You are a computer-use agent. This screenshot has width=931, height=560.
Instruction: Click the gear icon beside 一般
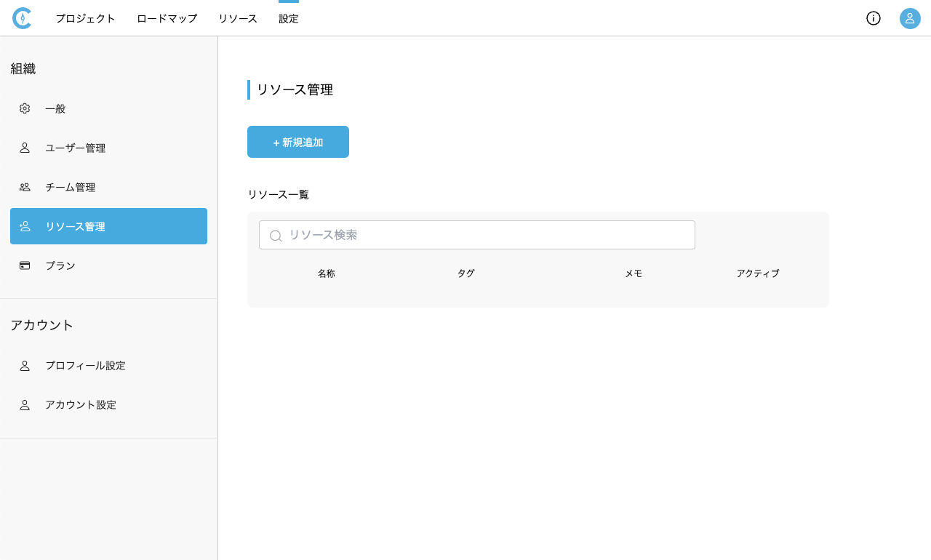click(x=25, y=108)
